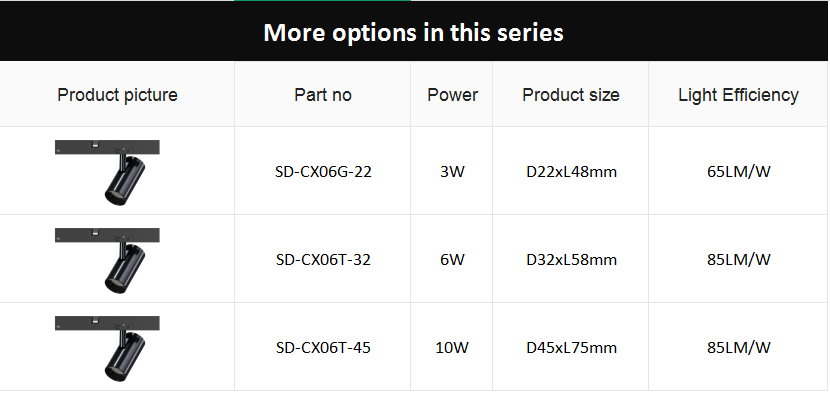This screenshot has height=394, width=830.
Task: Click the part number SD-CX06T-45
Action: [x=323, y=348]
